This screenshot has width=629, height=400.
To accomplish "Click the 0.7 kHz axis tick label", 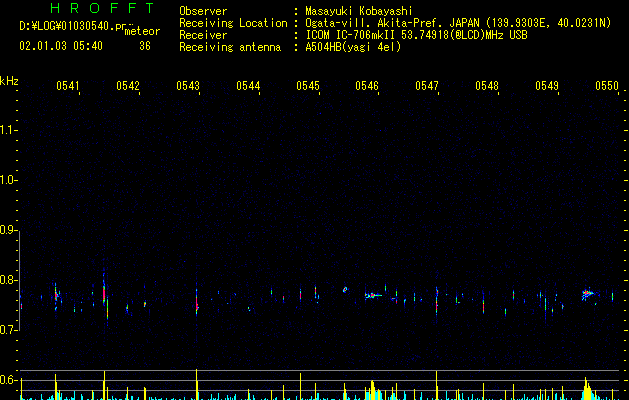I will (x=9, y=330).
